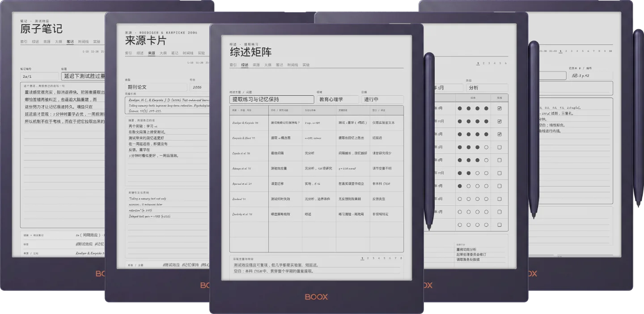
Task: Open the 实验 tab on the 综述矩阵 page
Action: (306, 65)
